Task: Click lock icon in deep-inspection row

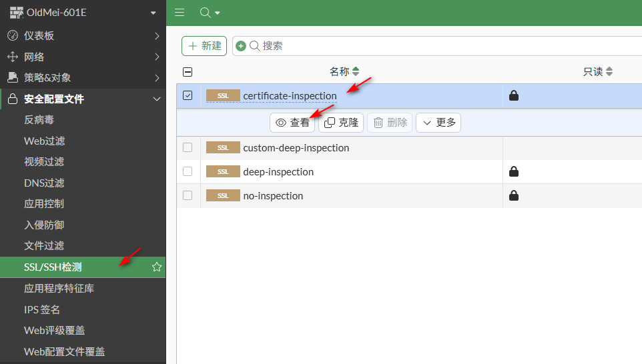Action: point(514,171)
